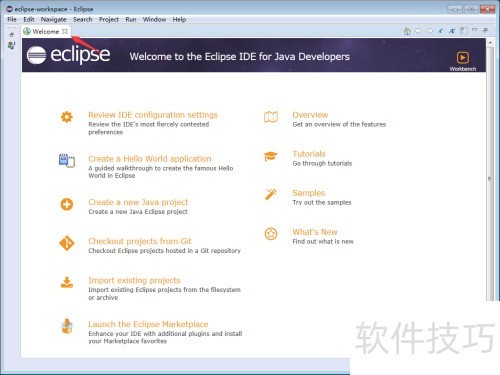Open Create a new Java project link
500x375 pixels.
pos(138,202)
